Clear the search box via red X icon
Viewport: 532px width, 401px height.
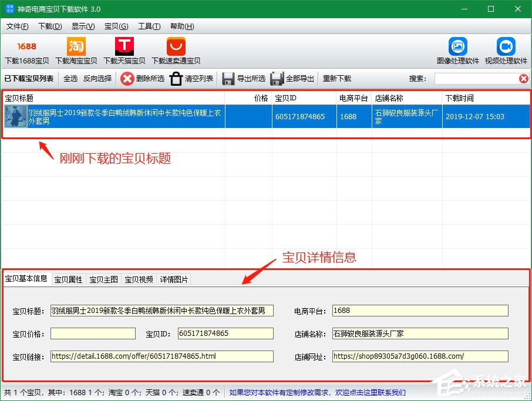522,78
